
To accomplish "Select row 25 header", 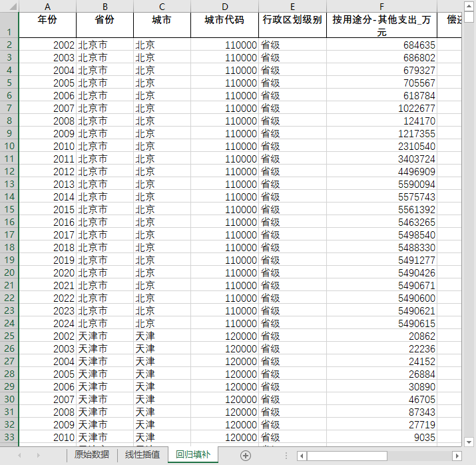I will (x=9, y=336).
